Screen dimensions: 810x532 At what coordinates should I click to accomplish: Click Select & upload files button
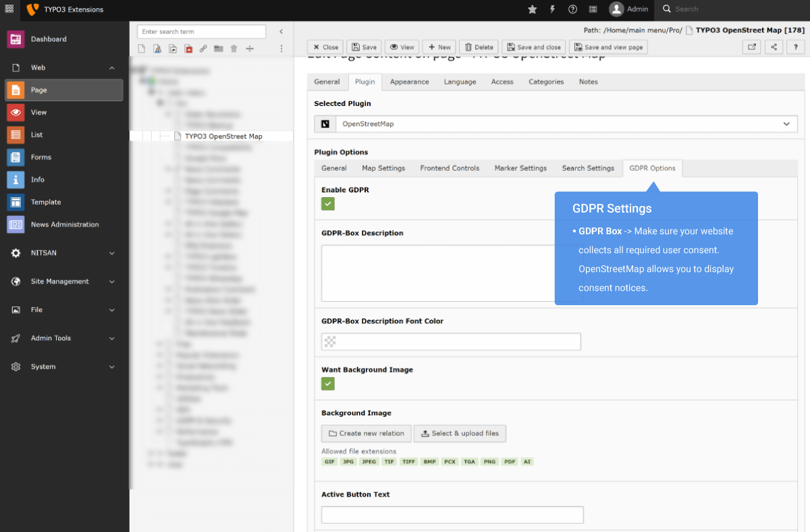(460, 433)
